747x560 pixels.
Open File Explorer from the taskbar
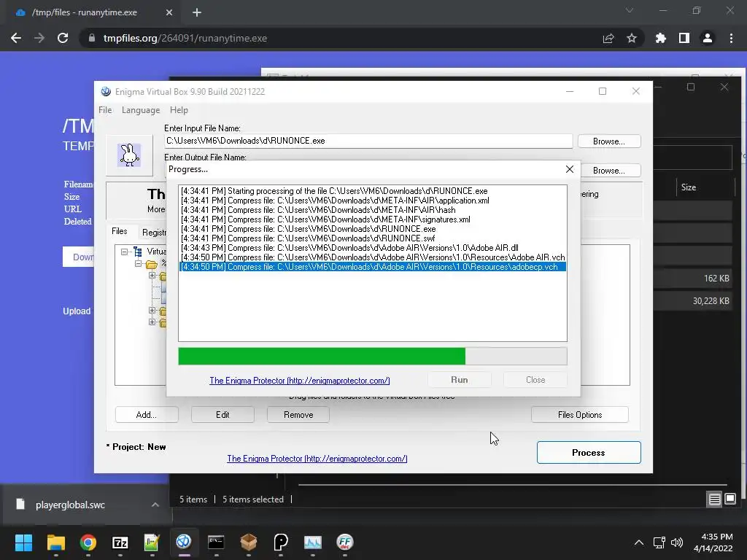[x=55, y=542]
